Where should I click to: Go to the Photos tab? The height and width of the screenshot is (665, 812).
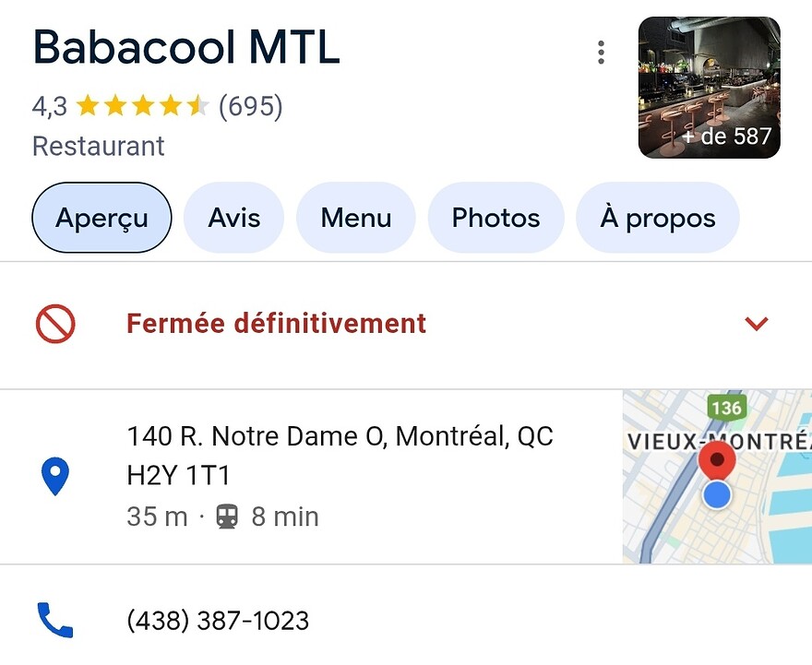[496, 219]
